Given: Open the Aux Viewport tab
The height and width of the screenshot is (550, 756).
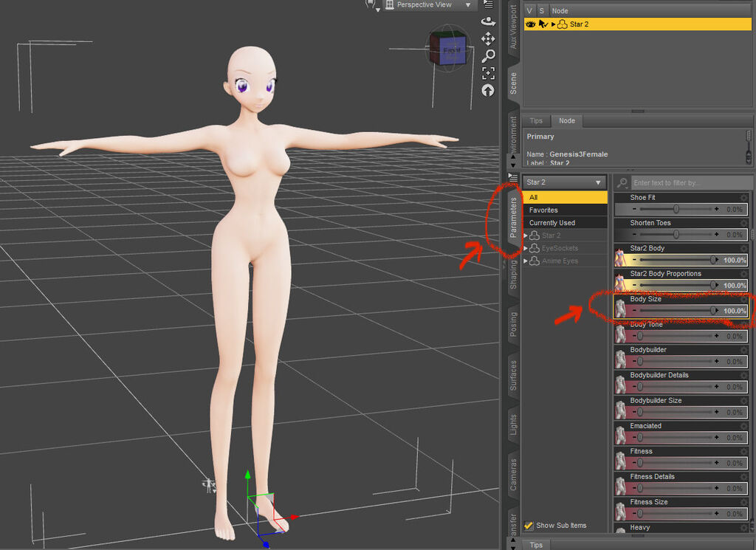Looking at the screenshot, I should click(x=514, y=27).
